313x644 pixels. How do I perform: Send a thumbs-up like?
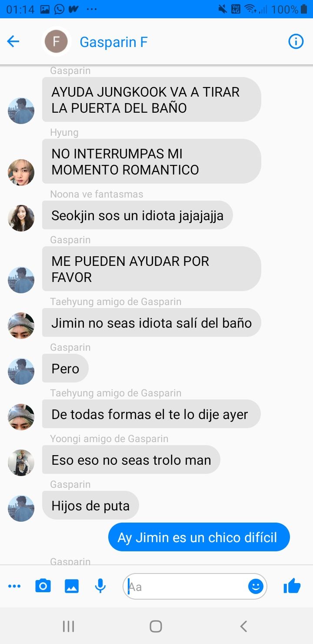292,586
